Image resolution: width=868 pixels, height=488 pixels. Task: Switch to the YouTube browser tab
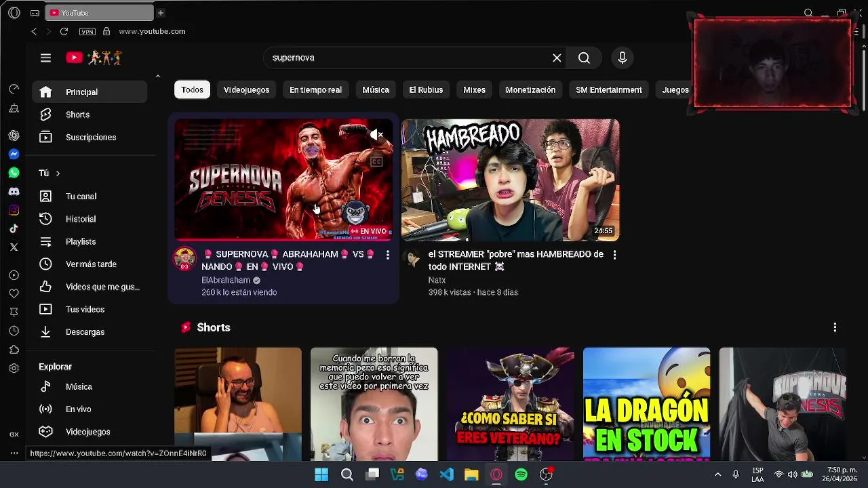[100, 13]
